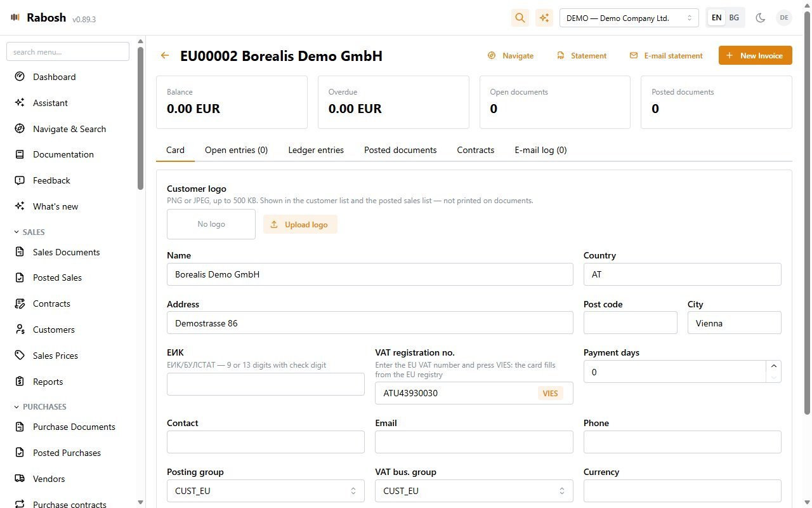Click the Name field Borealis Demo GmbH
812x508 pixels.
click(370, 274)
